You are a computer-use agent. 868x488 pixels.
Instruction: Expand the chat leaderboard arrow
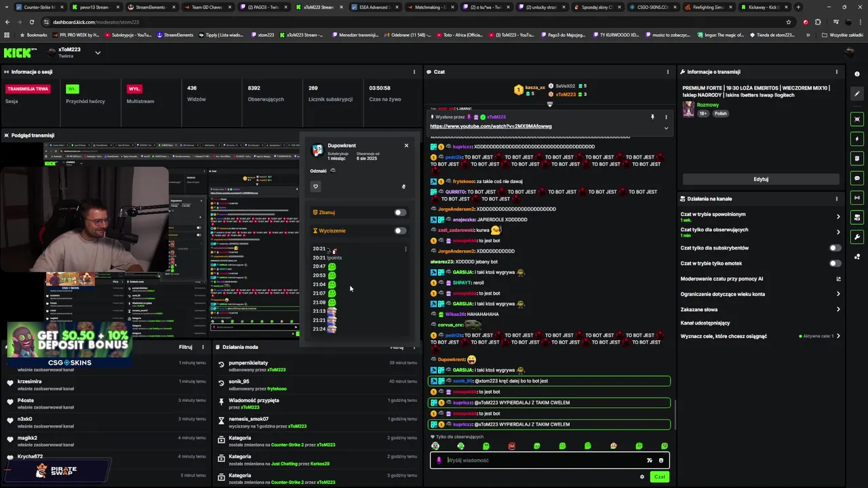point(550,104)
